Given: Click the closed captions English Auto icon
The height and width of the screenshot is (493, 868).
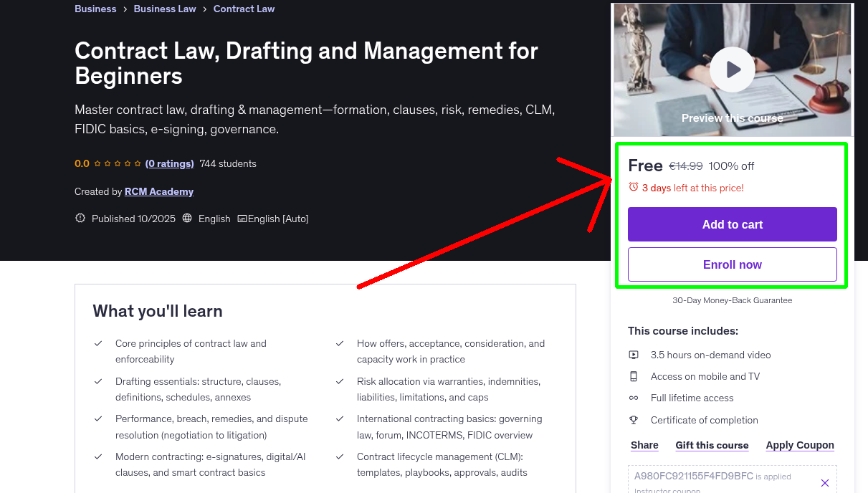Looking at the screenshot, I should point(242,219).
